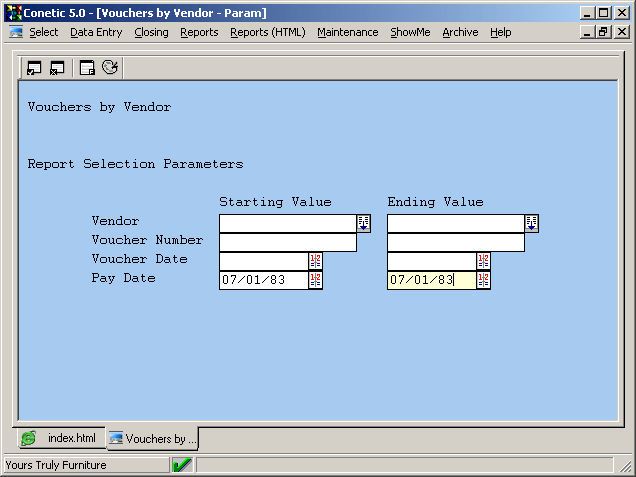
Task: Switch to the index.html tab
Action: pos(61,439)
